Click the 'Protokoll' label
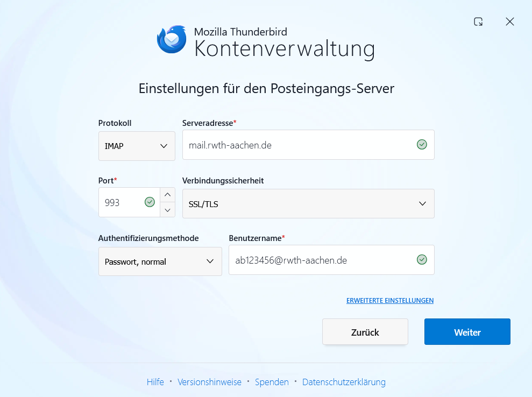Screen dimensions: 532x397 [115, 123]
